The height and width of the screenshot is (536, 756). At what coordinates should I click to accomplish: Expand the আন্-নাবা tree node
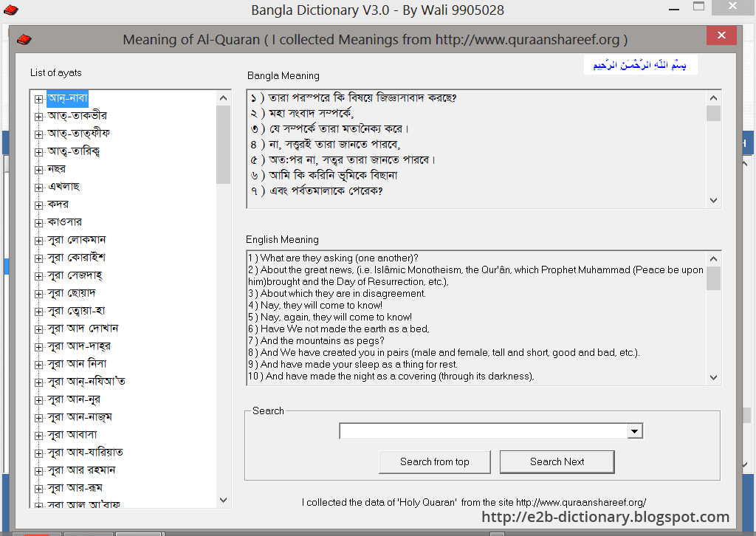coord(38,99)
